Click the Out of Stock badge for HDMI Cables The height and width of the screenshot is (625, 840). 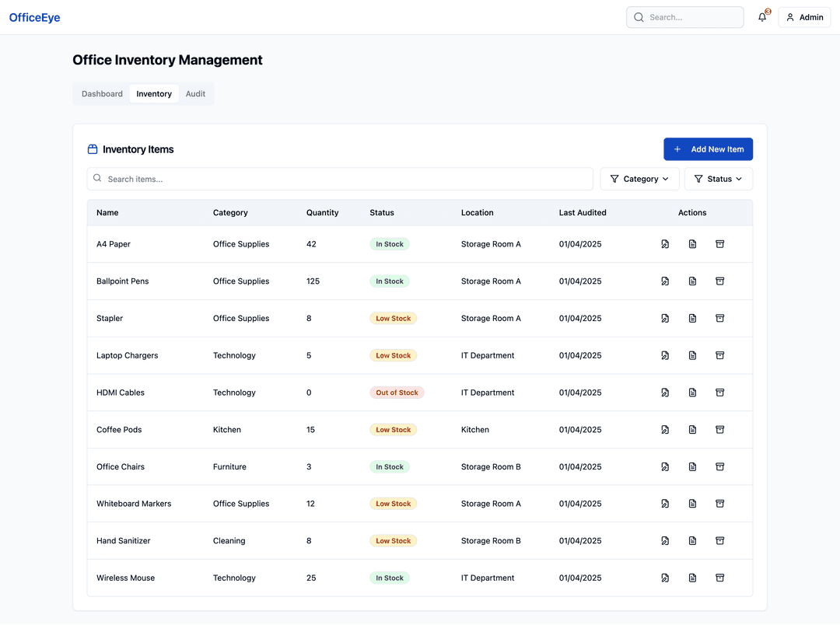(x=397, y=393)
